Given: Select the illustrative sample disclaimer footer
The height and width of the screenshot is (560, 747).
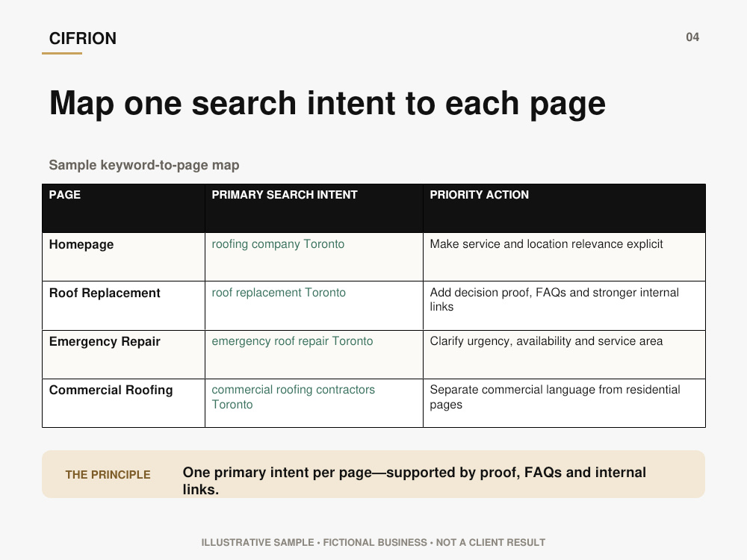Looking at the screenshot, I should [373, 542].
